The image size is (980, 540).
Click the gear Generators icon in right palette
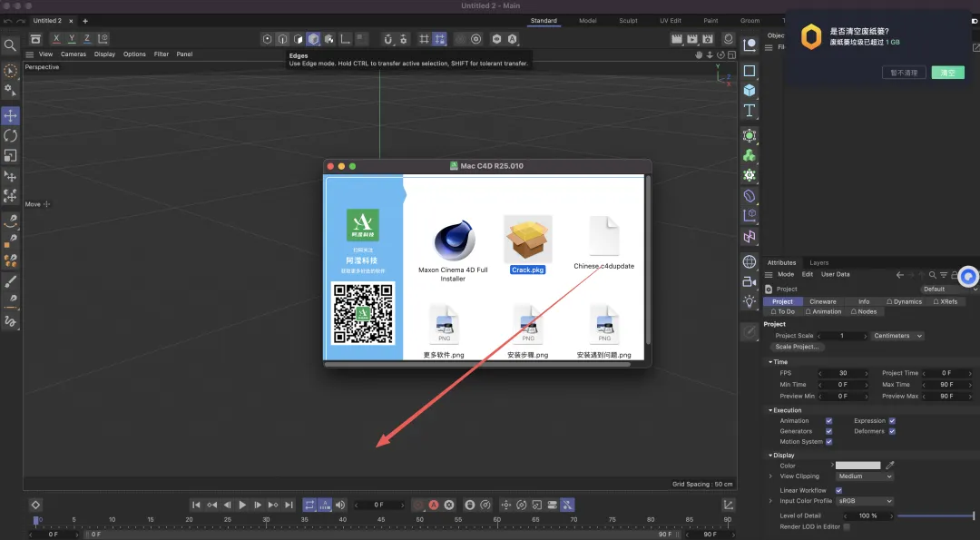[750, 176]
